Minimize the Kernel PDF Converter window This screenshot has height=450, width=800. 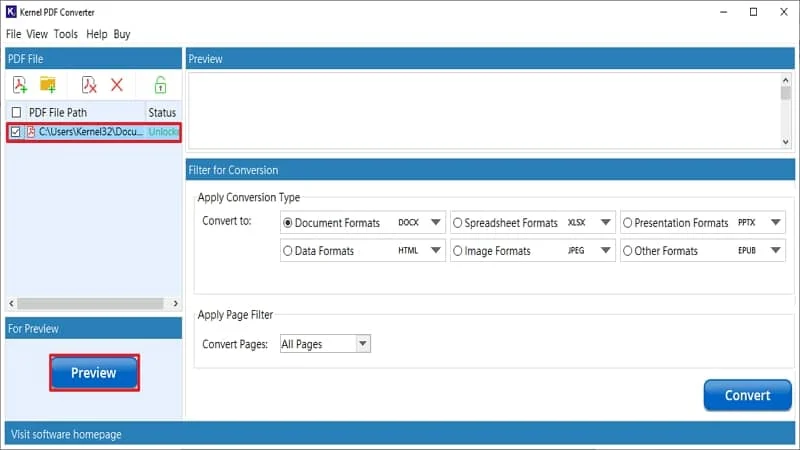click(723, 12)
